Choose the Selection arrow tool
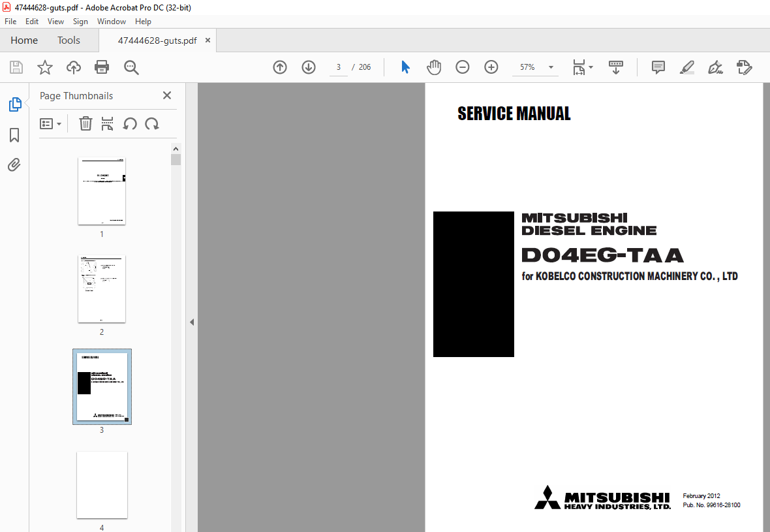Viewport: 770px width, 532px height. tap(405, 67)
